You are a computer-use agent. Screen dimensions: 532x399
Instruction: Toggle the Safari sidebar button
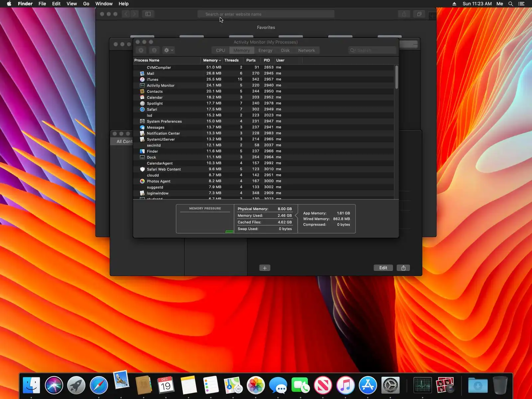(x=148, y=14)
